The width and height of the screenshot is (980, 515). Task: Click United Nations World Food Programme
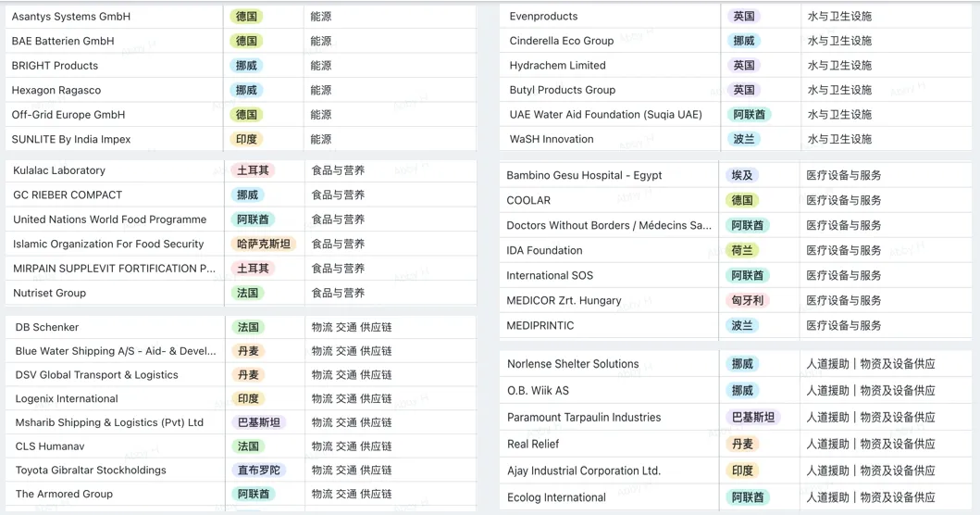coord(109,219)
